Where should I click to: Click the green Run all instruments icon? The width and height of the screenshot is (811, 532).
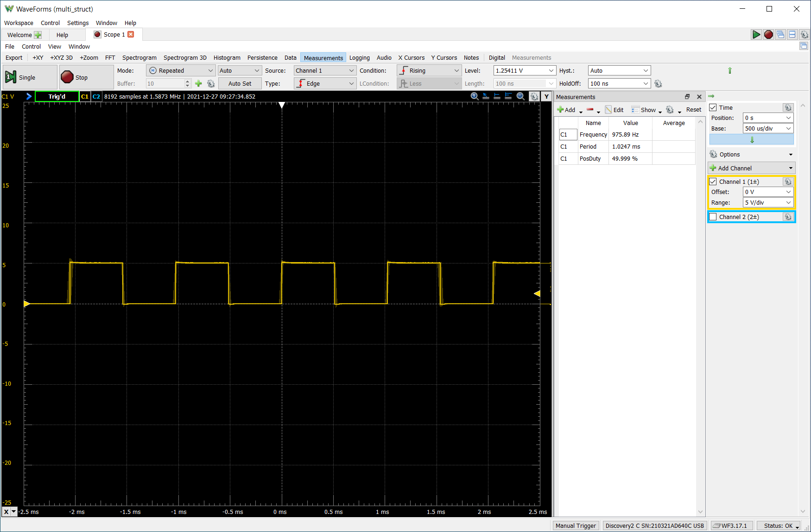(x=756, y=35)
